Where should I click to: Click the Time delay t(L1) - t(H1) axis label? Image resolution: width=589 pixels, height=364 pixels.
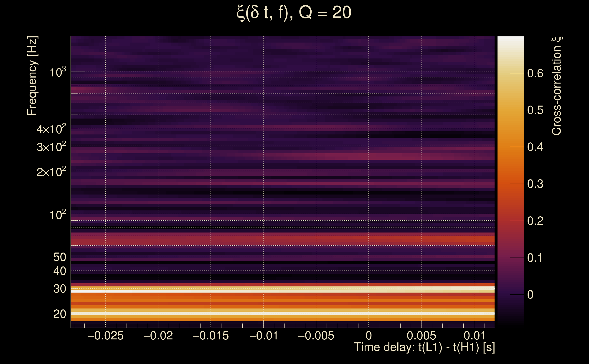tap(424, 347)
